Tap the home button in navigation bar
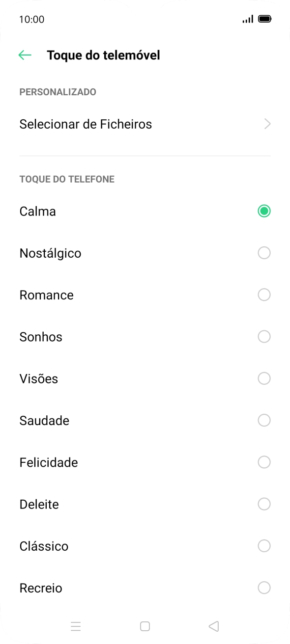This screenshot has width=290, height=644. 145,626
